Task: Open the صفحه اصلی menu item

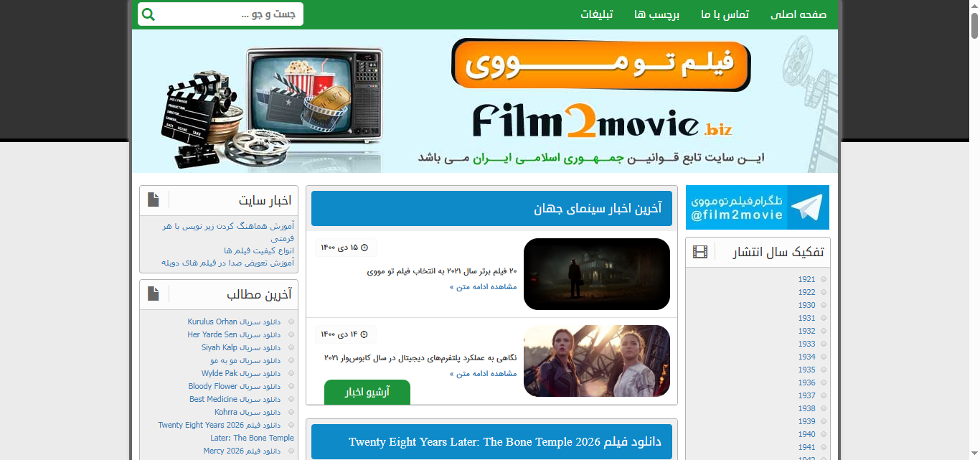Action: [x=798, y=14]
